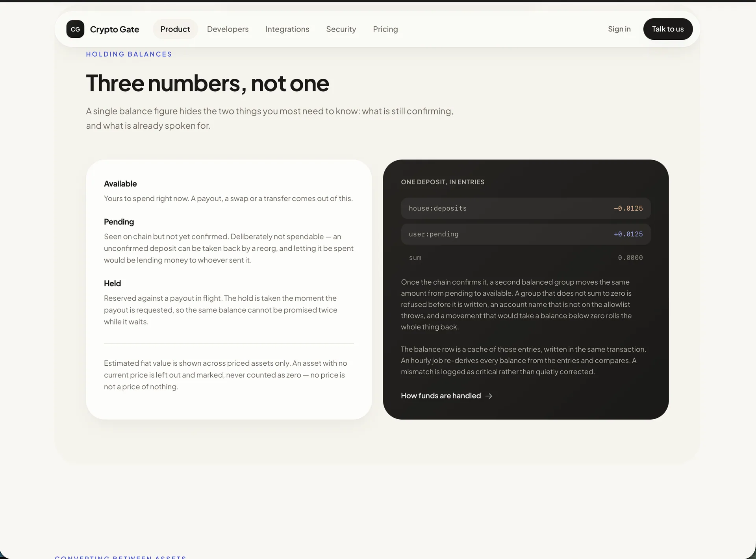Click the +0.0125 pending amount

(x=628, y=234)
